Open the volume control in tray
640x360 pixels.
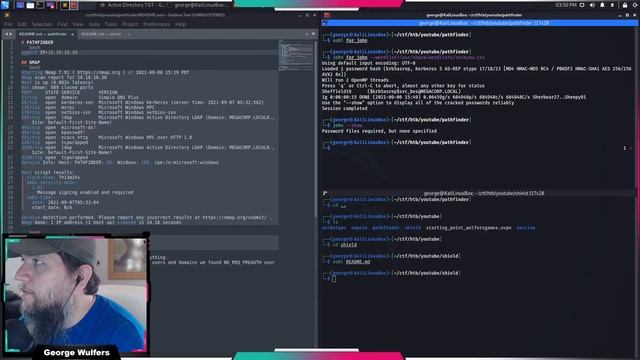tap(592, 5)
